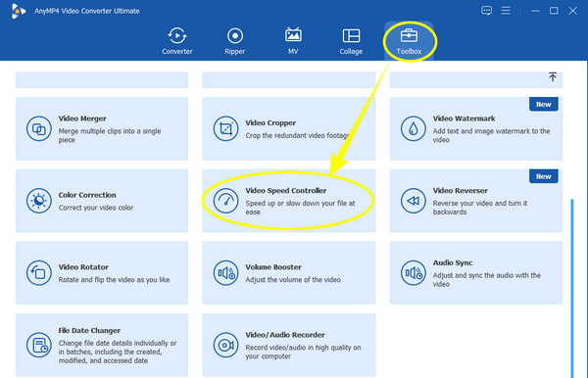Open the Video Reverser title
Screen dimensions: 588x378
[x=461, y=190]
